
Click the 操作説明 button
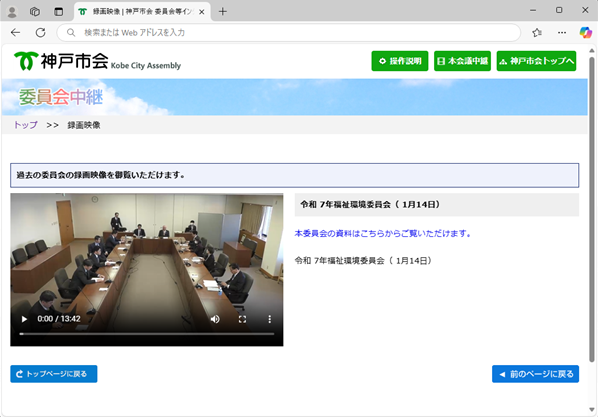pyautogui.click(x=400, y=61)
